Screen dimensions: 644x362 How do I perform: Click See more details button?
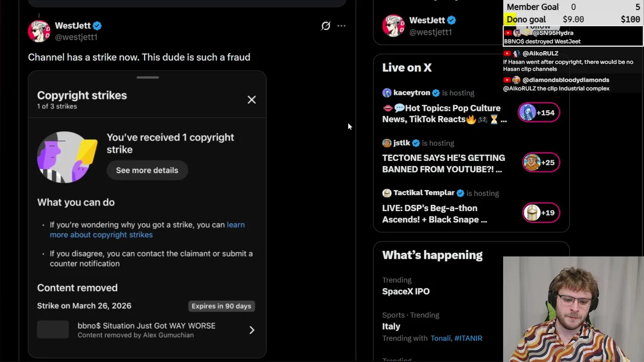click(x=147, y=170)
